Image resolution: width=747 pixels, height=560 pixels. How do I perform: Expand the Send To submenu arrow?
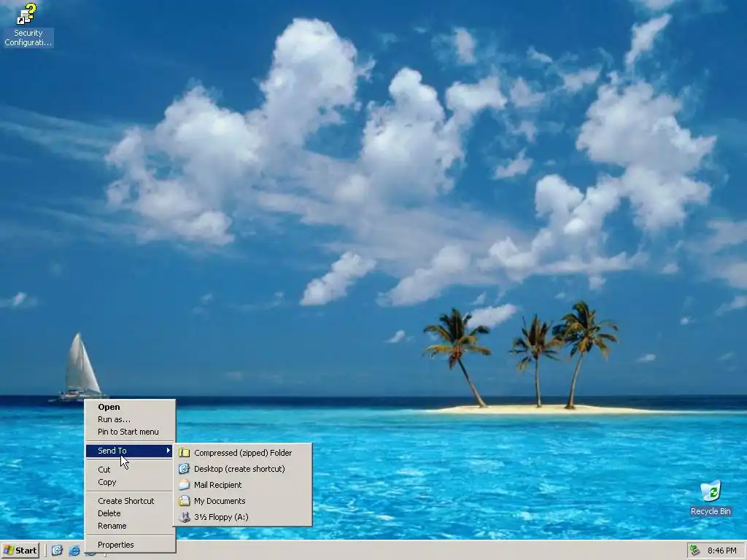[169, 451]
